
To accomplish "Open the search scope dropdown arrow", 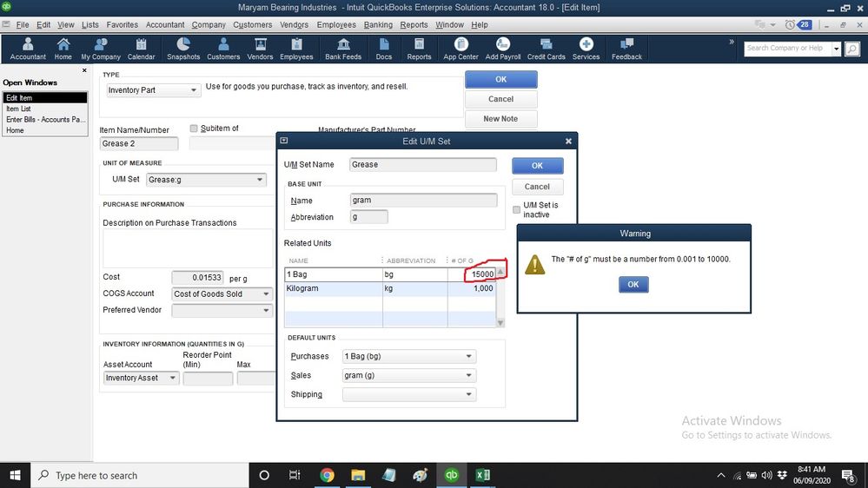I will [837, 49].
